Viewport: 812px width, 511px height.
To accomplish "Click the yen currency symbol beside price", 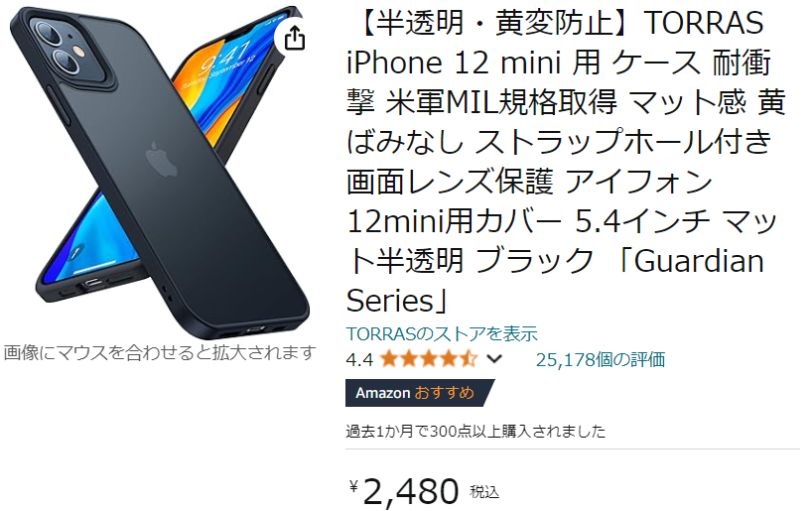I will [x=353, y=485].
